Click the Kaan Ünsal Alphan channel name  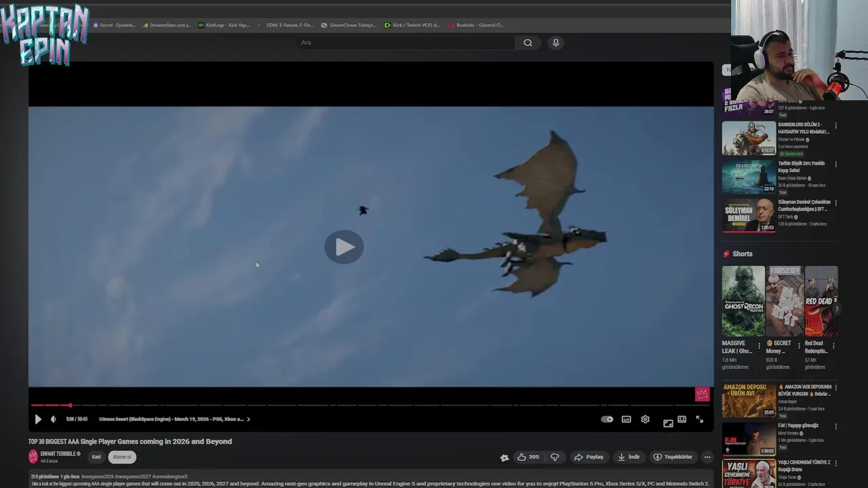[792, 178]
